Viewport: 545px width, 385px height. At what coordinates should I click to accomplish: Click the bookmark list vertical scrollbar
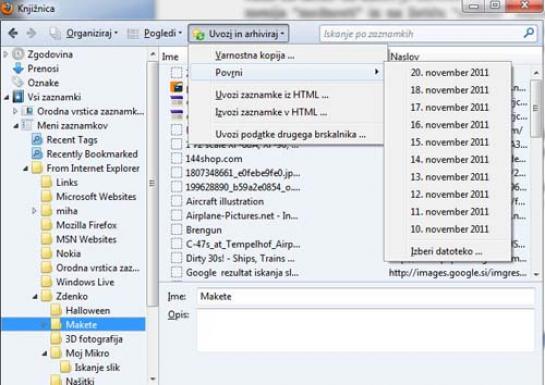[x=536, y=108]
